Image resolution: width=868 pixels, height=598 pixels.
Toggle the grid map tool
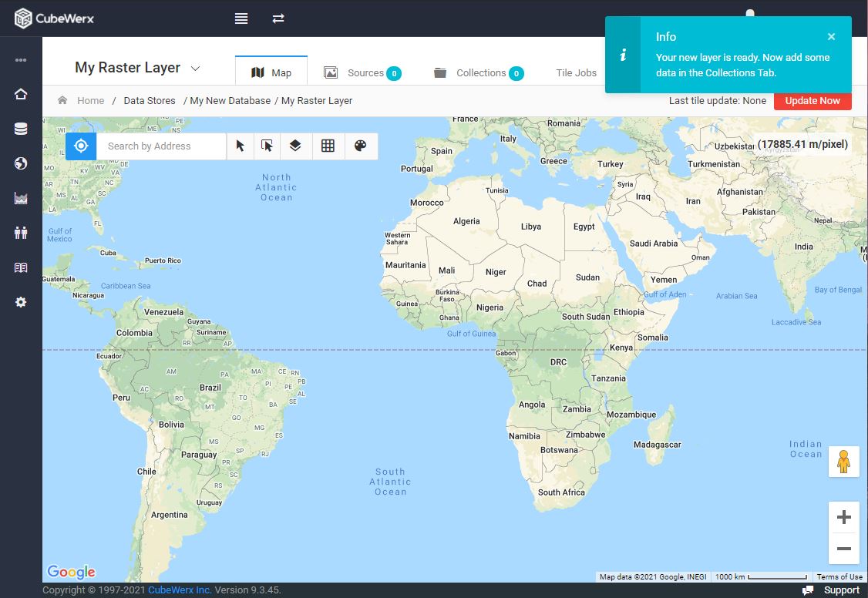(x=328, y=146)
